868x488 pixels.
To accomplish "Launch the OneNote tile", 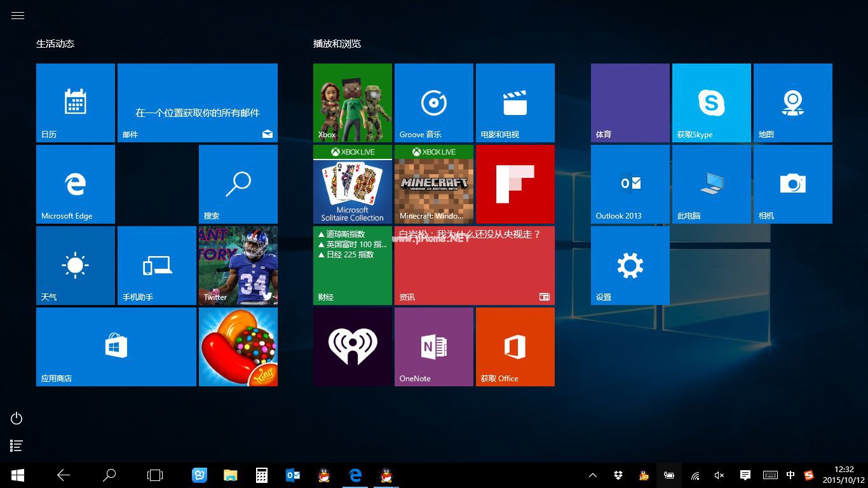I will 434,346.
